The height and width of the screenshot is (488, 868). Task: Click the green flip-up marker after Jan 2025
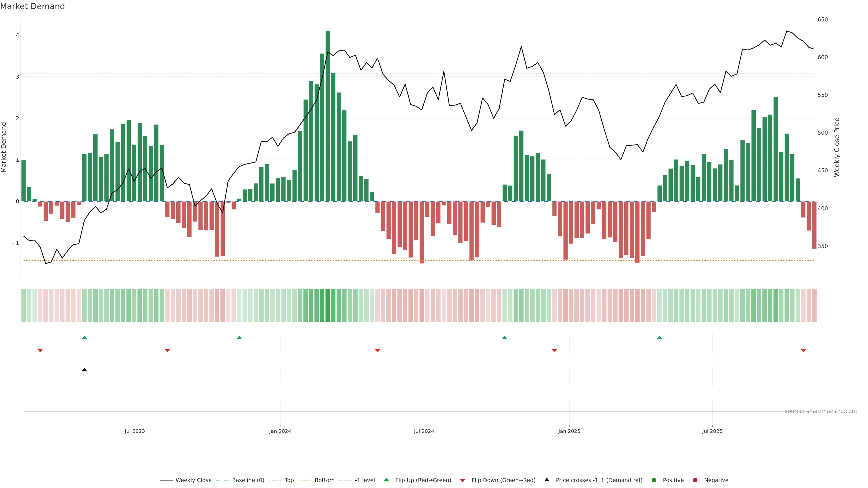(659, 338)
